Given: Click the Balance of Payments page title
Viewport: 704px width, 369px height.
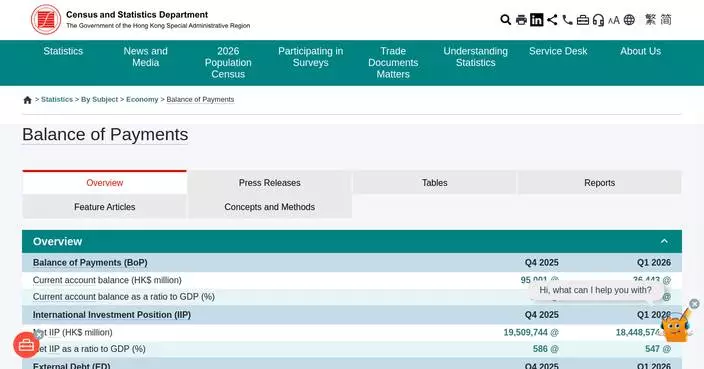Looking at the screenshot, I should (x=105, y=135).
